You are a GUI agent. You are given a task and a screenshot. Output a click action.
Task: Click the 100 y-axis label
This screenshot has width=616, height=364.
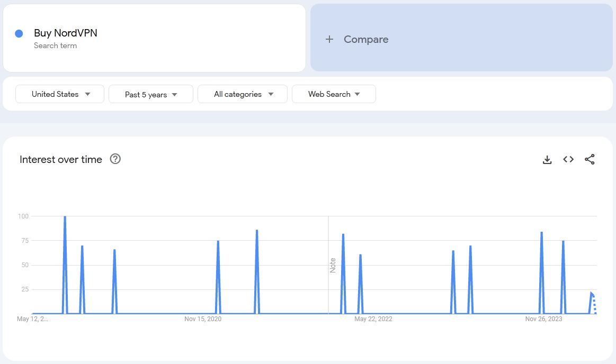tap(23, 216)
